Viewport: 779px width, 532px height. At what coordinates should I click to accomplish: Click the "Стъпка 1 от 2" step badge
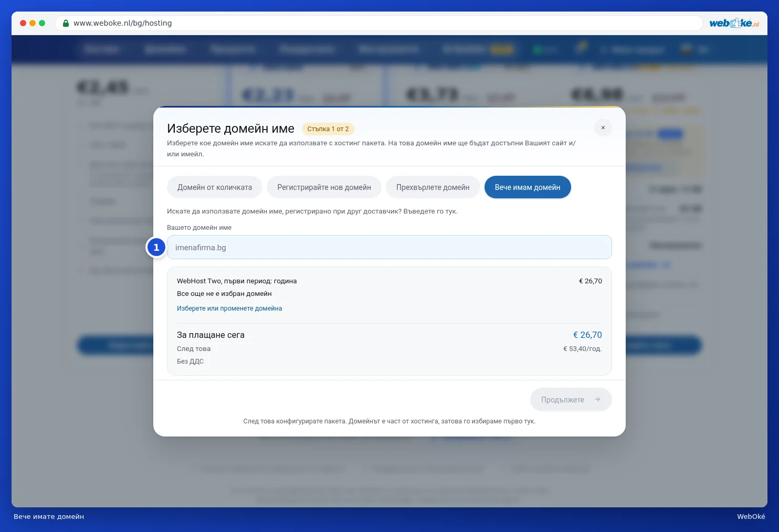pyautogui.click(x=328, y=129)
